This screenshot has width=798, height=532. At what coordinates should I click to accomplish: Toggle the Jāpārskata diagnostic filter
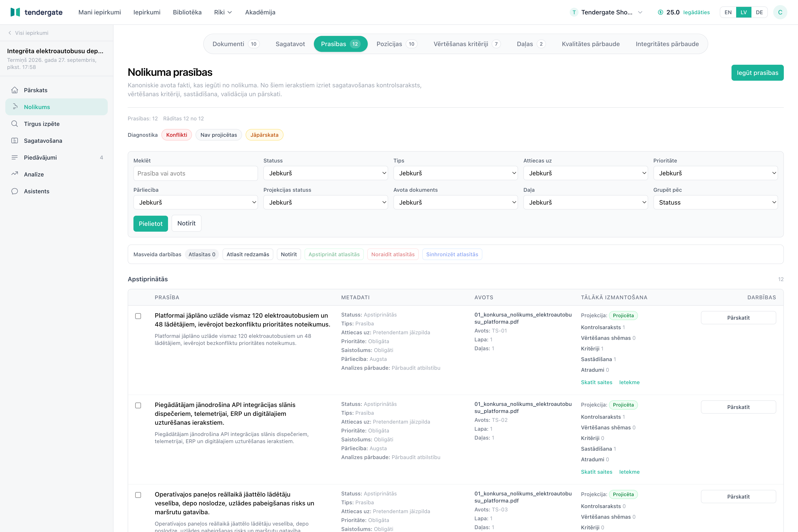coord(264,135)
